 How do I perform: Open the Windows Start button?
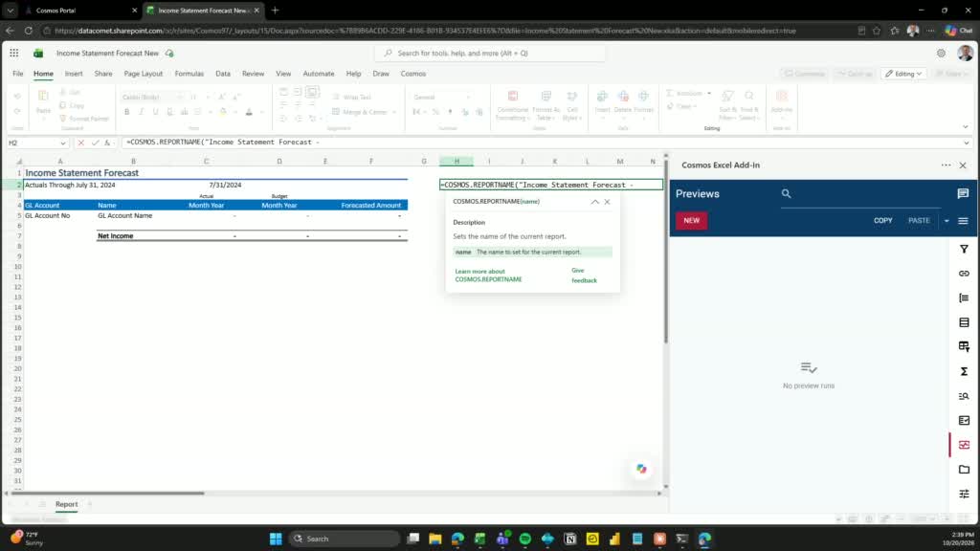(276, 539)
